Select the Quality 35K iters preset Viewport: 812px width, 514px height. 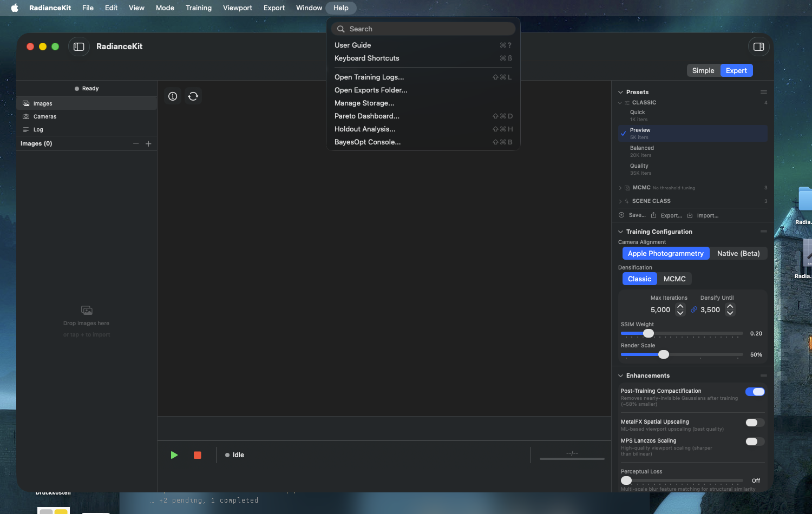click(x=693, y=169)
